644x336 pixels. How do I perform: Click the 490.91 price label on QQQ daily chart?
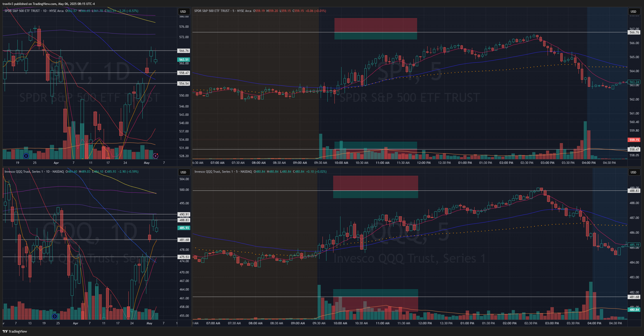(x=184, y=214)
